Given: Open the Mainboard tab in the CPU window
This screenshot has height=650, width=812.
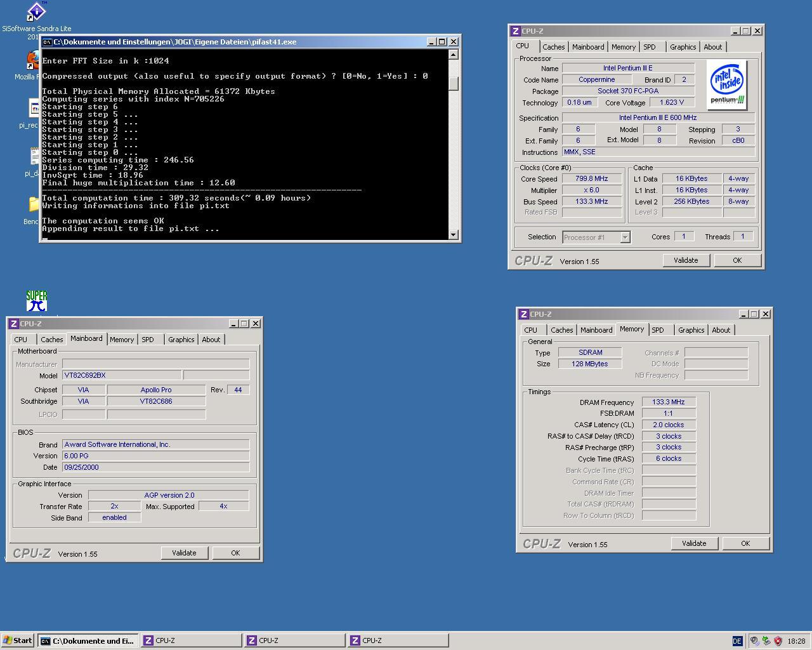Looking at the screenshot, I should pyautogui.click(x=588, y=47).
